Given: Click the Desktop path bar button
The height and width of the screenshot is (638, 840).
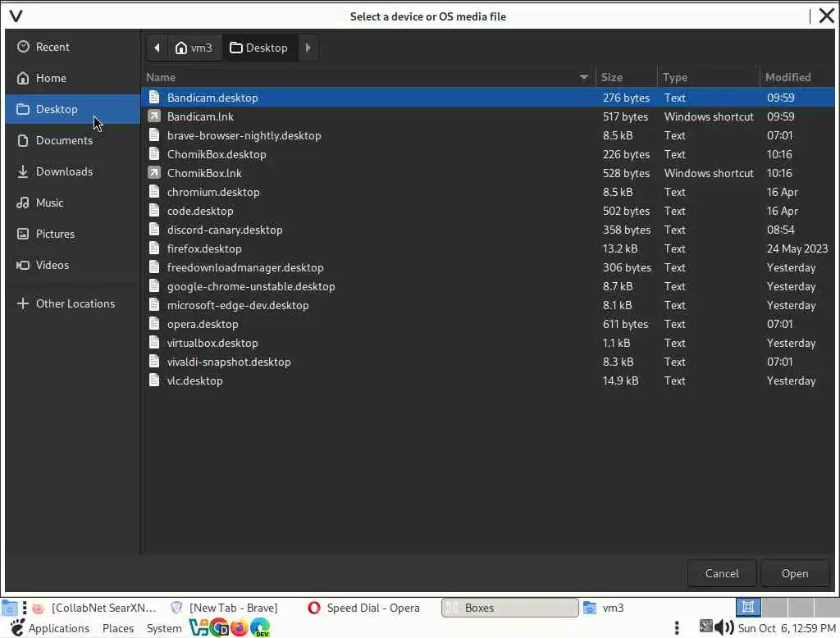Looking at the screenshot, I should 260,48.
